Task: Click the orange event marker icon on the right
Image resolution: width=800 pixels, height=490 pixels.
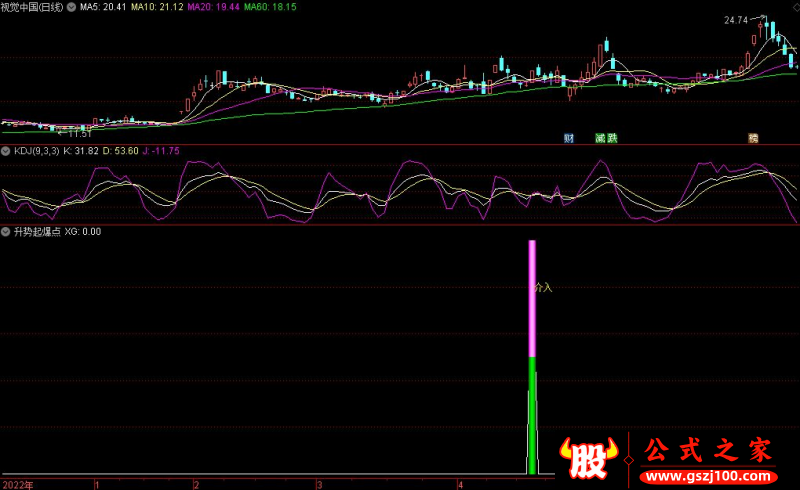Action: point(753,138)
